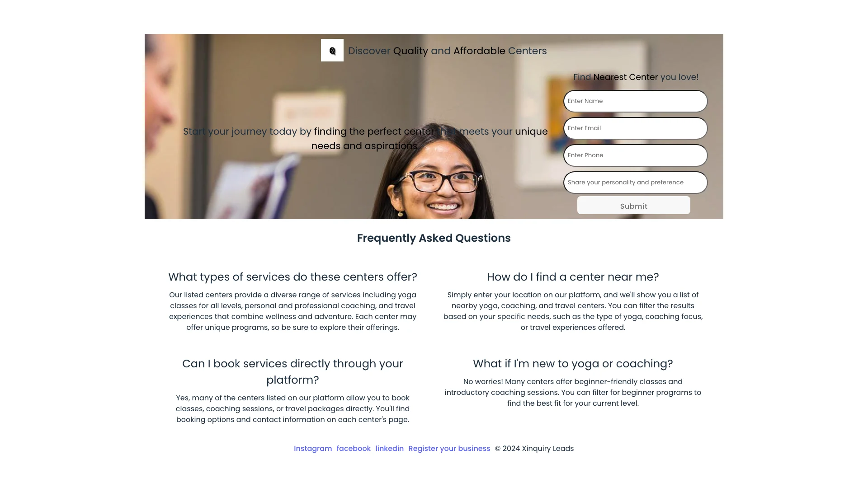The height and width of the screenshot is (488, 868).
Task: Click Enter Phone input field
Action: [635, 155]
